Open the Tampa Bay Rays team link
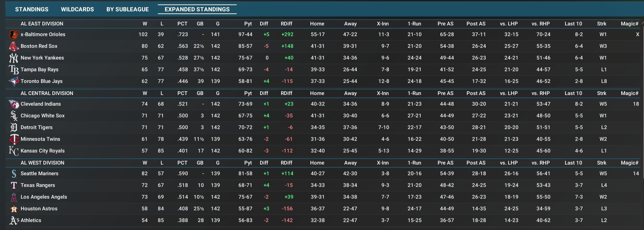 point(39,70)
